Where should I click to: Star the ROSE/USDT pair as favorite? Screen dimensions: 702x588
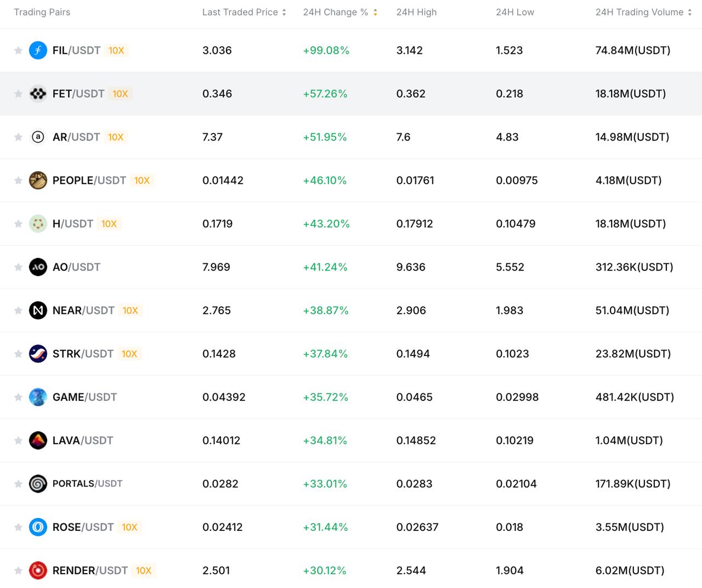click(18, 527)
